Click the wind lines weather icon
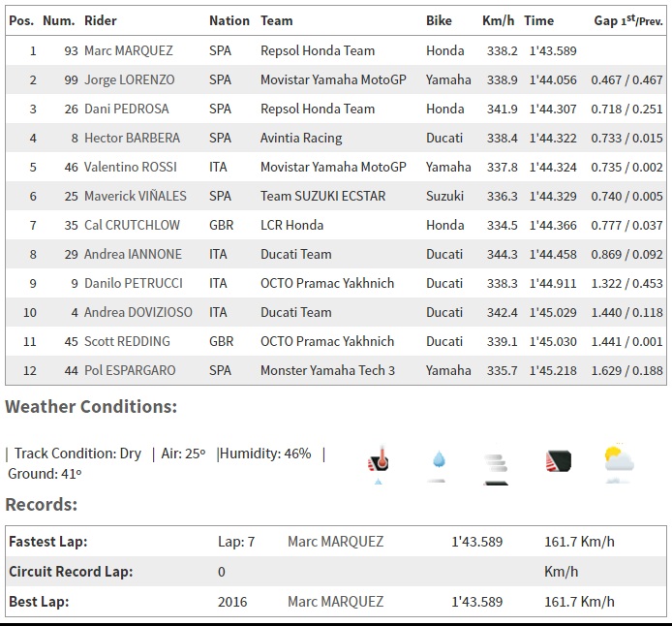This screenshot has height=626, width=672. [496, 463]
